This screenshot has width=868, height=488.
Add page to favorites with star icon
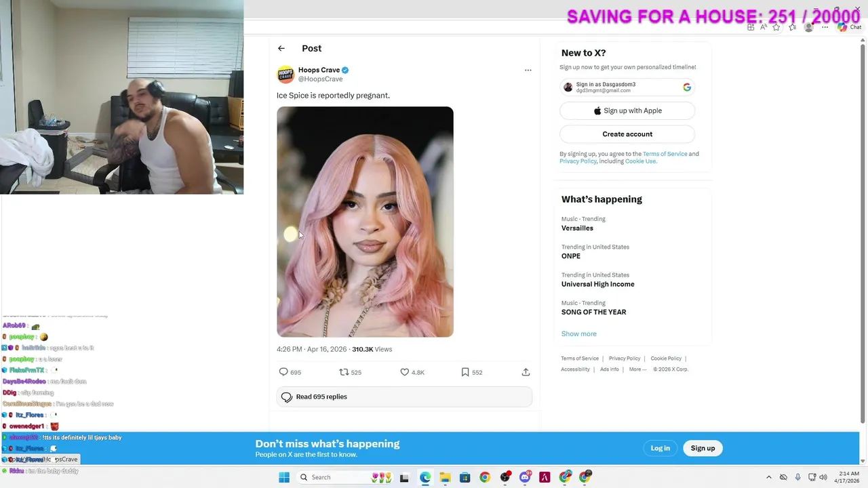776,27
